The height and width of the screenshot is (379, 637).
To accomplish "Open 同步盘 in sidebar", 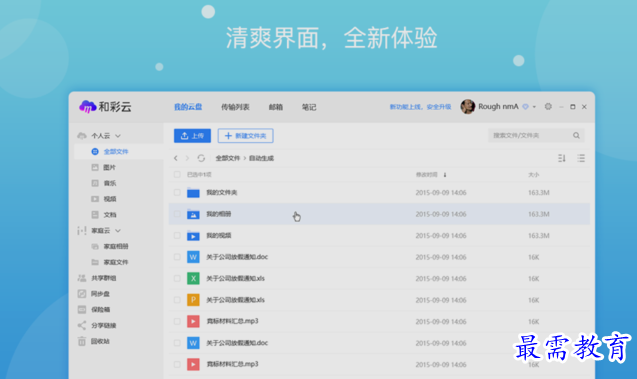I will coord(100,294).
